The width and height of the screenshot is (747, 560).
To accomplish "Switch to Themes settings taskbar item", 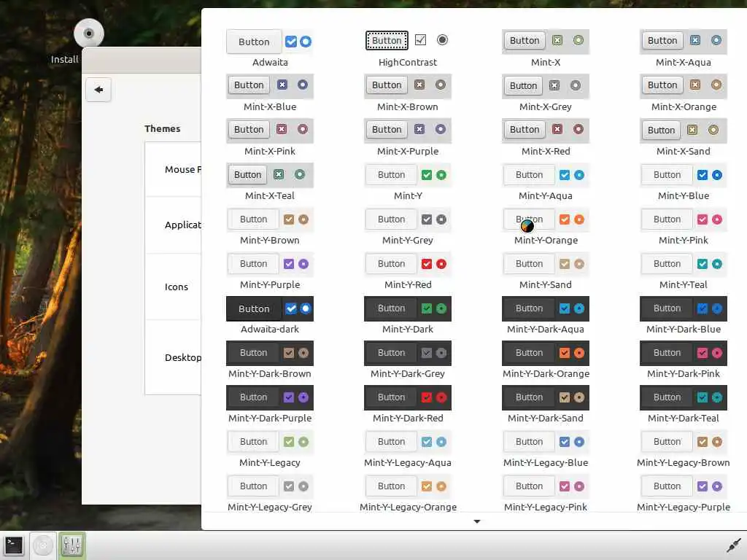I will (x=72, y=545).
